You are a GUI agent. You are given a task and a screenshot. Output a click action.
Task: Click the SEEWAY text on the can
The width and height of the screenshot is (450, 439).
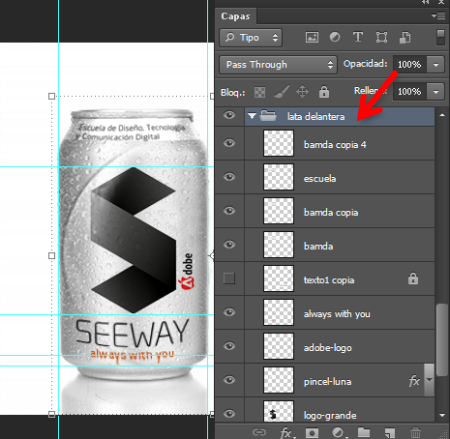pyautogui.click(x=132, y=333)
